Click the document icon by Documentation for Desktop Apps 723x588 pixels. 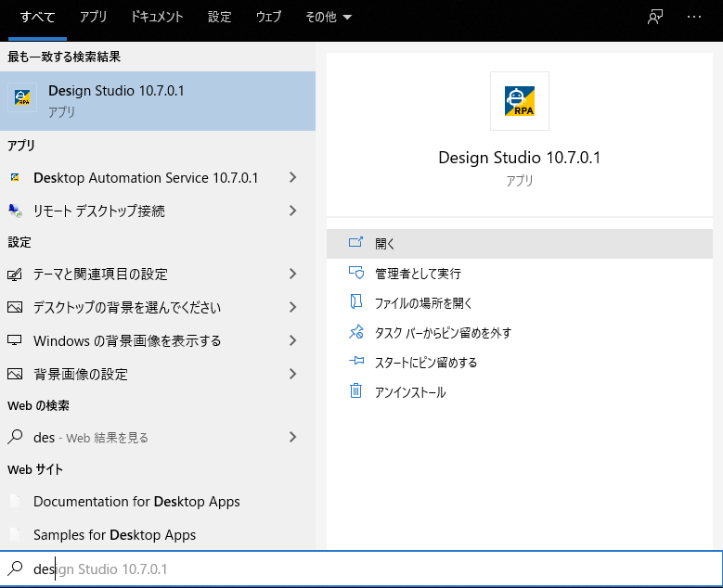(x=15, y=501)
